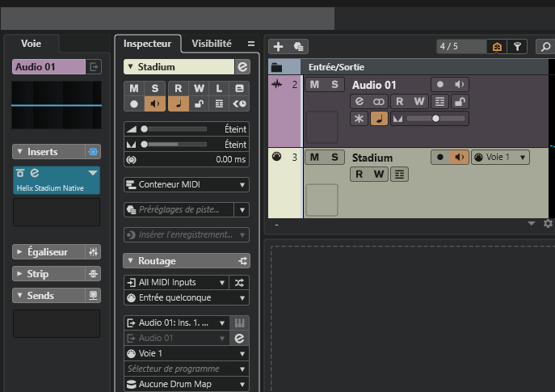Select the Inspecteur tab
Image resolution: width=555 pixels, height=392 pixels.
click(147, 44)
